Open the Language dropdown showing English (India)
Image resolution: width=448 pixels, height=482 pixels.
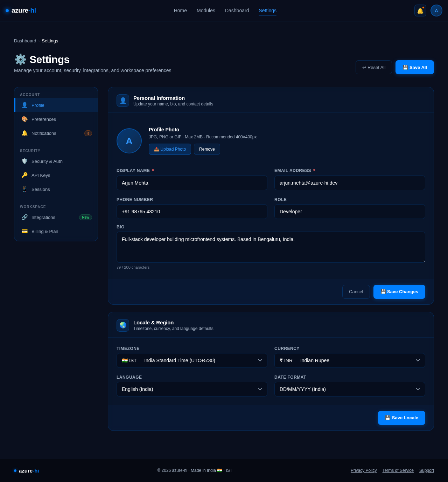192,389
